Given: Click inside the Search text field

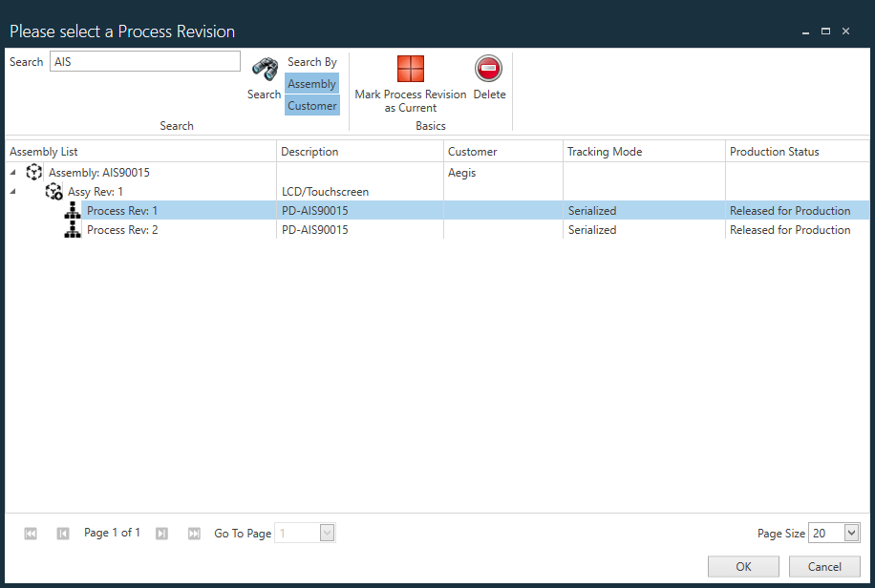Looking at the screenshot, I should [x=143, y=61].
